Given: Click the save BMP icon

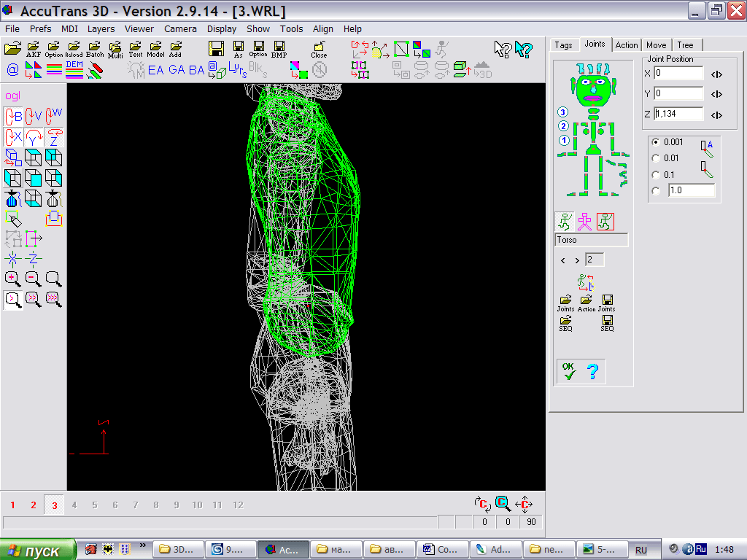Looking at the screenshot, I should (x=279, y=50).
